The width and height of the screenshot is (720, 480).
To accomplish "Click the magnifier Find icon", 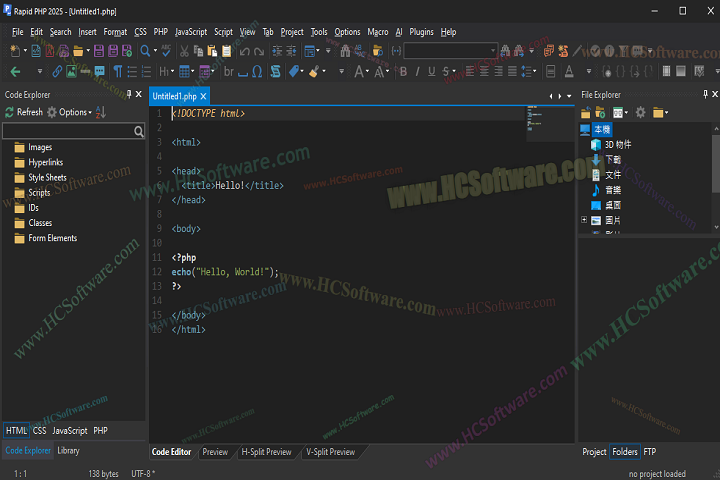I will [145, 51].
